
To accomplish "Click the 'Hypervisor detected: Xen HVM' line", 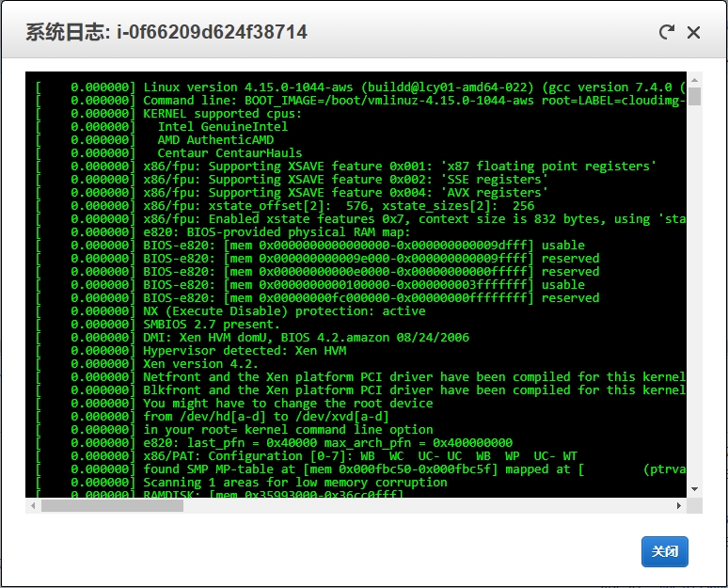I will [245, 350].
